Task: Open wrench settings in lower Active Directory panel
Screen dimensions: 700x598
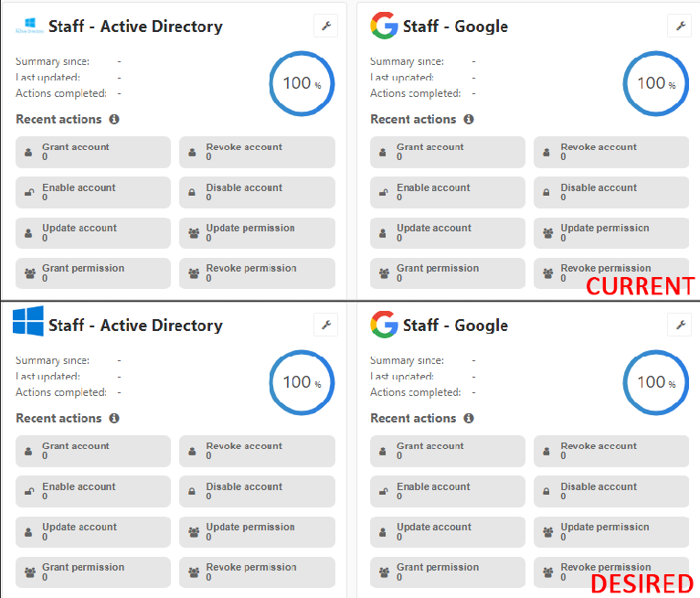Action: [325, 325]
